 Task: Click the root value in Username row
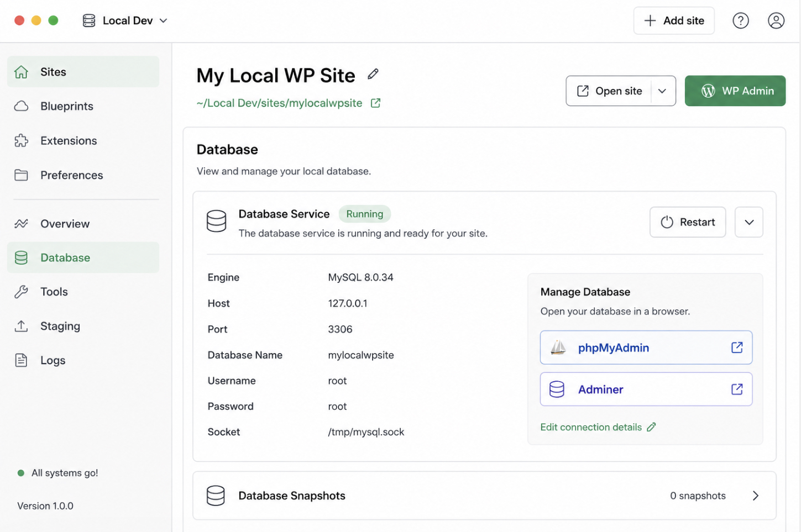[x=337, y=381]
